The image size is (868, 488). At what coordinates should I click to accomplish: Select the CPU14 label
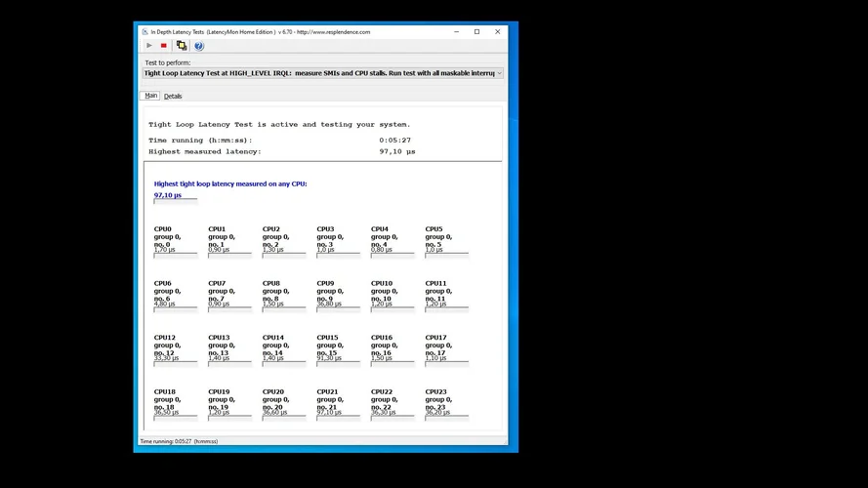click(x=273, y=338)
